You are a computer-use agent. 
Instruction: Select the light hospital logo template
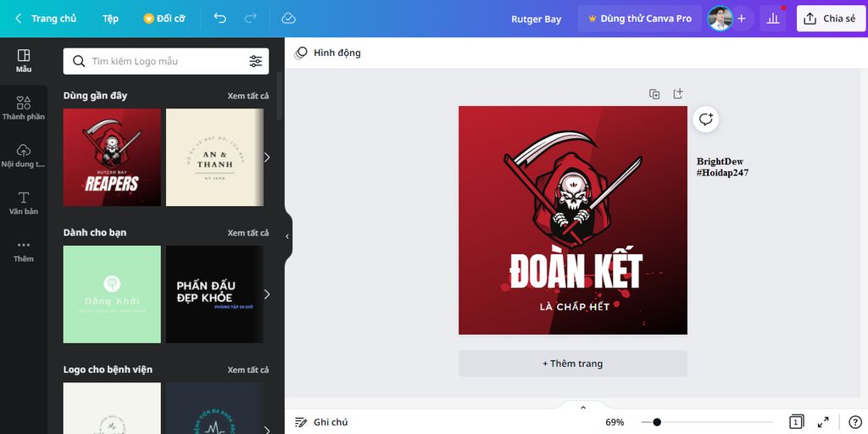pos(112,408)
